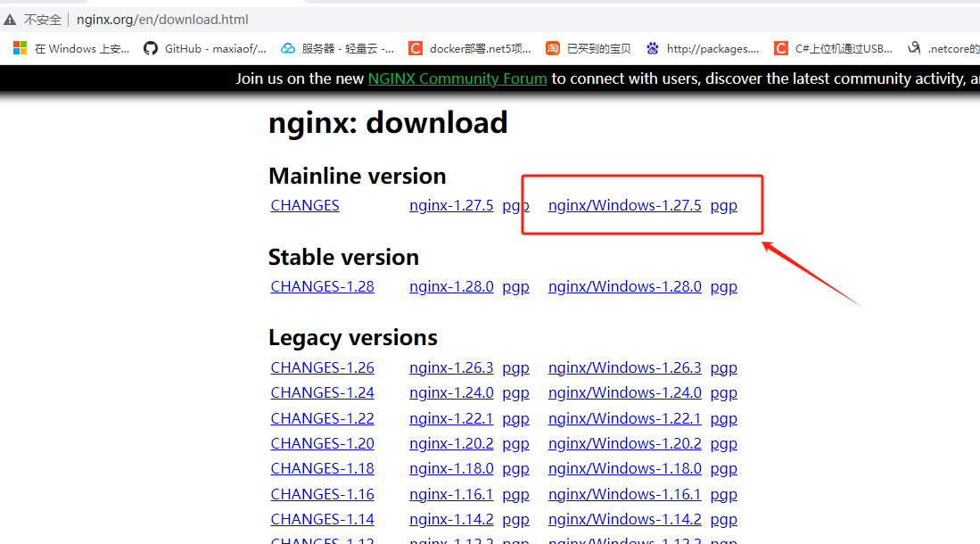The height and width of the screenshot is (544, 980).
Task: Open CHANGES-1.22 link
Action: [323, 418]
